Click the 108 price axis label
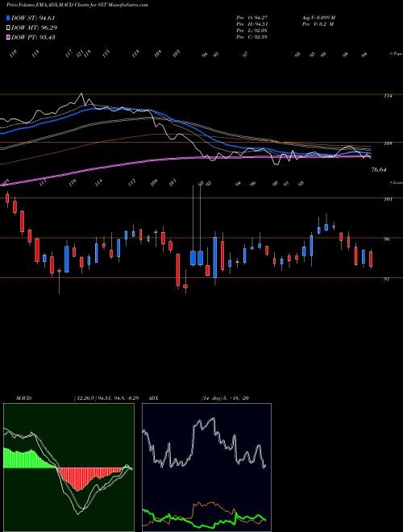Viewport: 403px width, 532px height. [x=388, y=143]
